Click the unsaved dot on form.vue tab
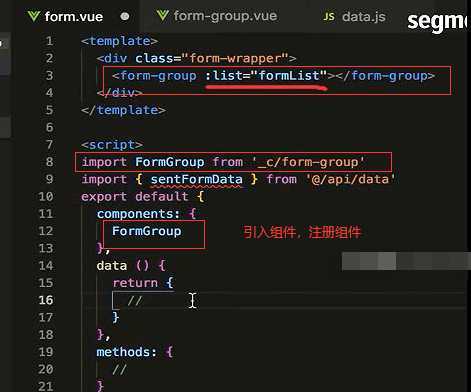 [125, 16]
